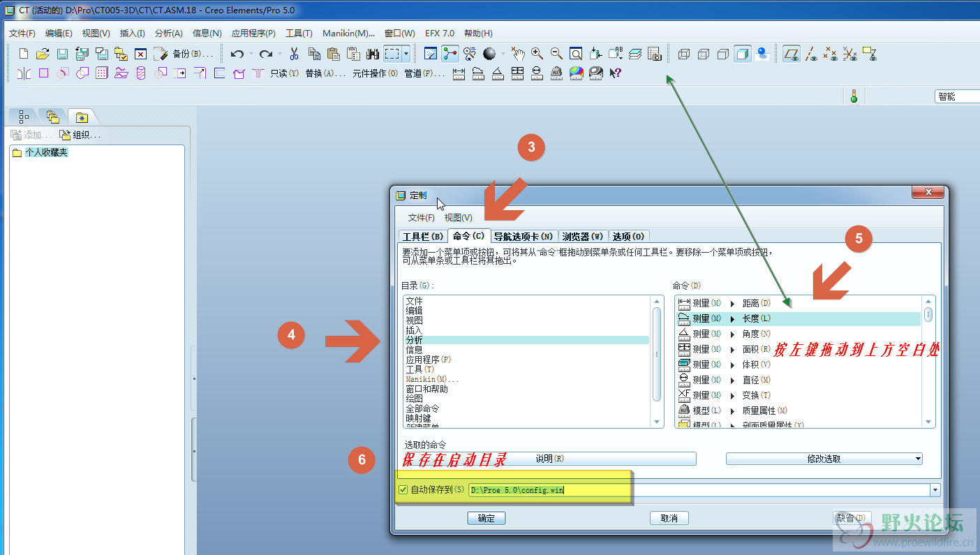Switch to the 选项(O) tab

[x=628, y=237]
